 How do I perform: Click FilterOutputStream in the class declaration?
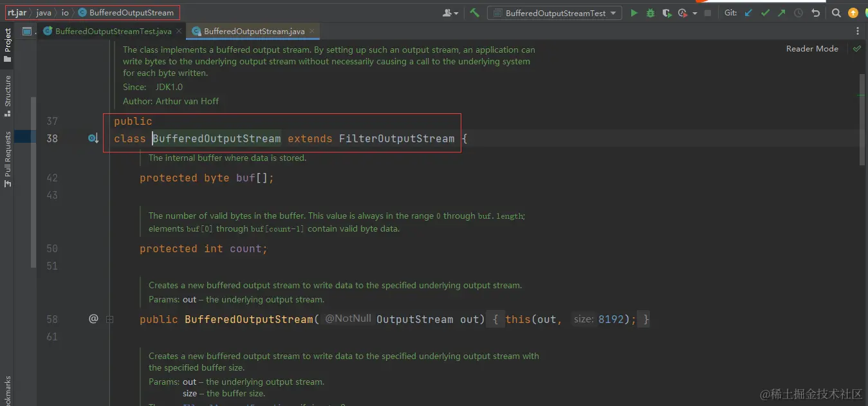click(397, 138)
